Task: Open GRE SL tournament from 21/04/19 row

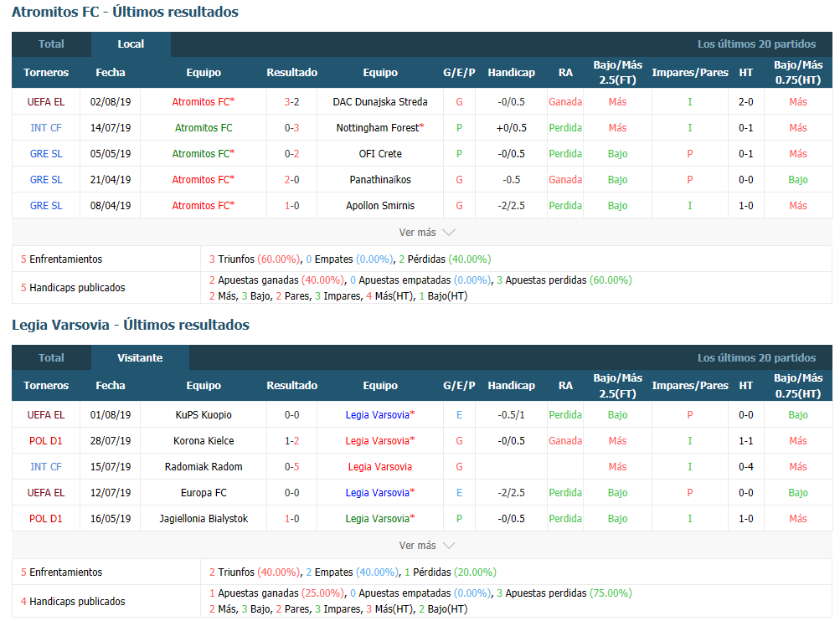Action: (x=46, y=180)
